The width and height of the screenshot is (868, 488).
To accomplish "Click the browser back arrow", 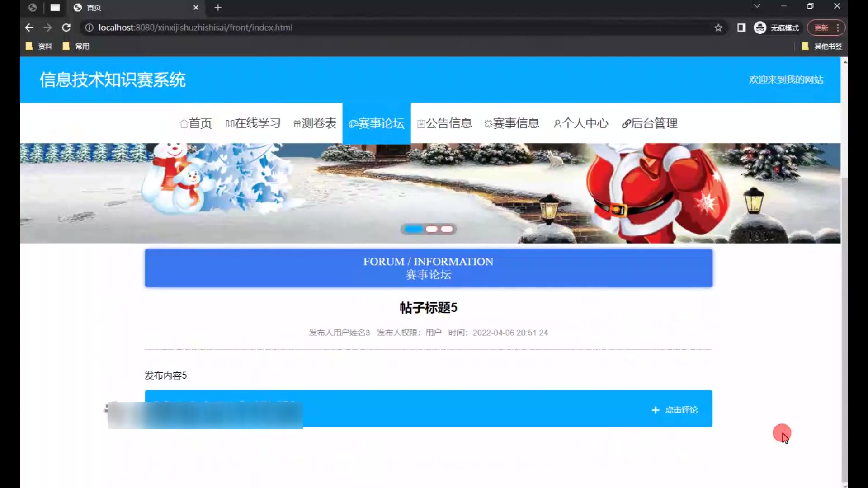I will 29,28.
